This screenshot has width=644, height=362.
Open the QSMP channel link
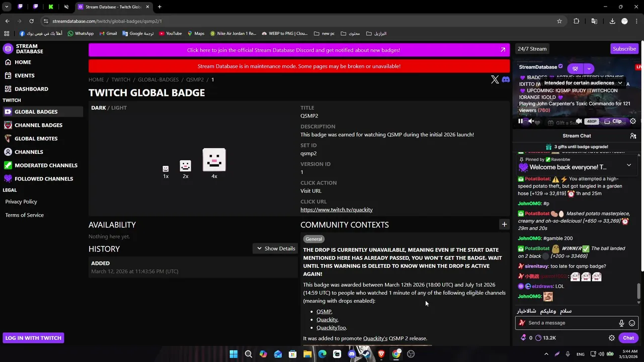pos(324,312)
